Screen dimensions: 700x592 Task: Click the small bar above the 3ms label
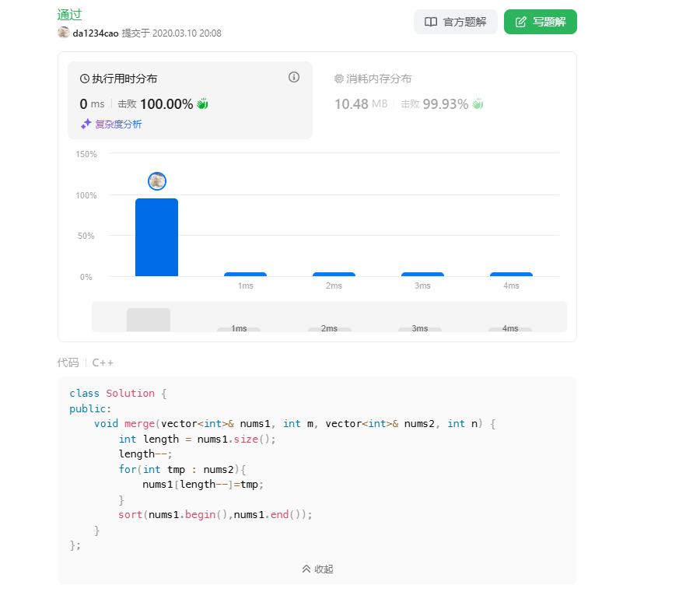tap(422, 274)
